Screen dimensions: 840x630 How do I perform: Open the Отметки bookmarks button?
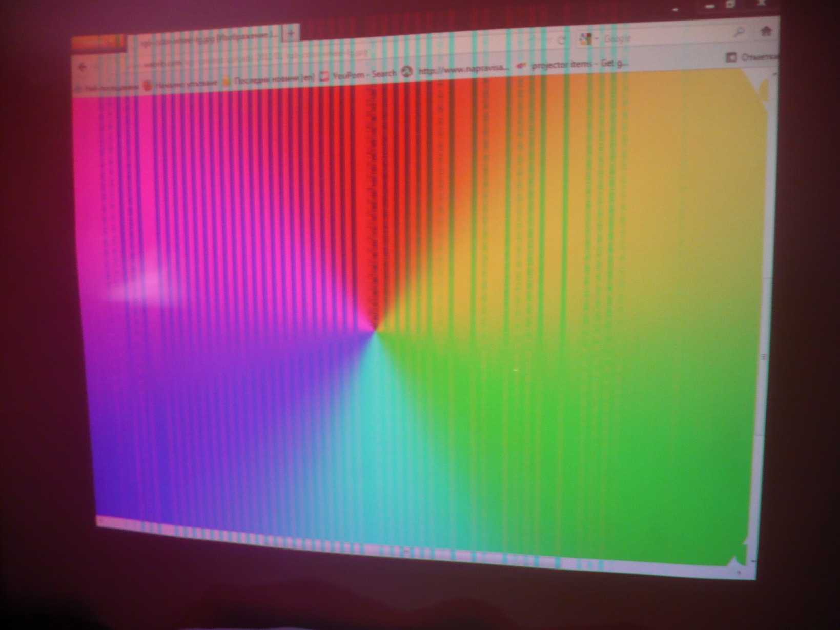click(x=751, y=57)
